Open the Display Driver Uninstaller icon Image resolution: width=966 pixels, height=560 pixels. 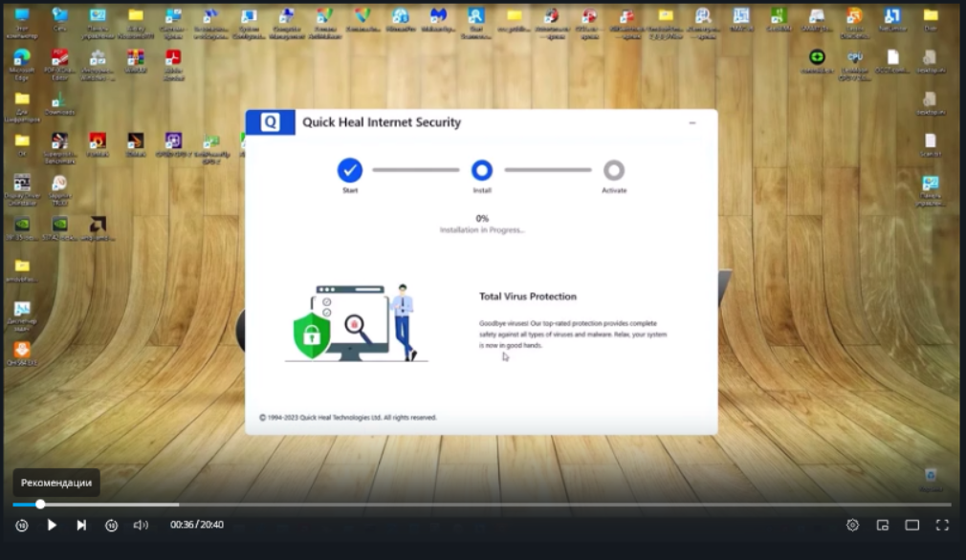tap(22, 189)
